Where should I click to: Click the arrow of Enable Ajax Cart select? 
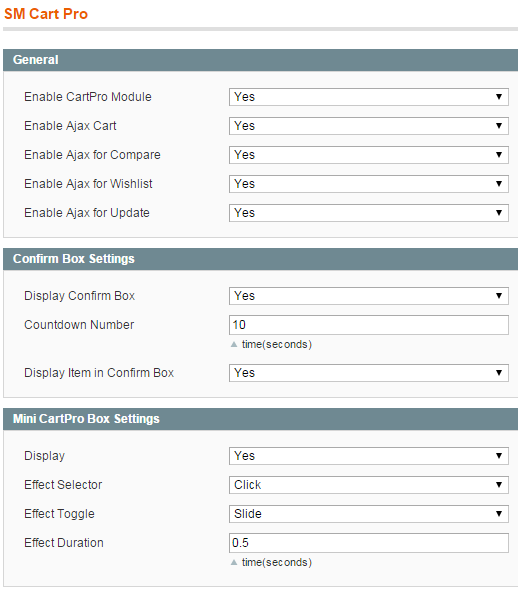point(499,126)
